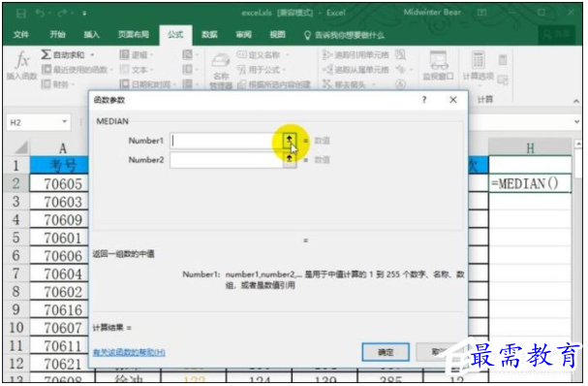Click cell with 70604
Viewport: 588px width, 386px height.
59,274
